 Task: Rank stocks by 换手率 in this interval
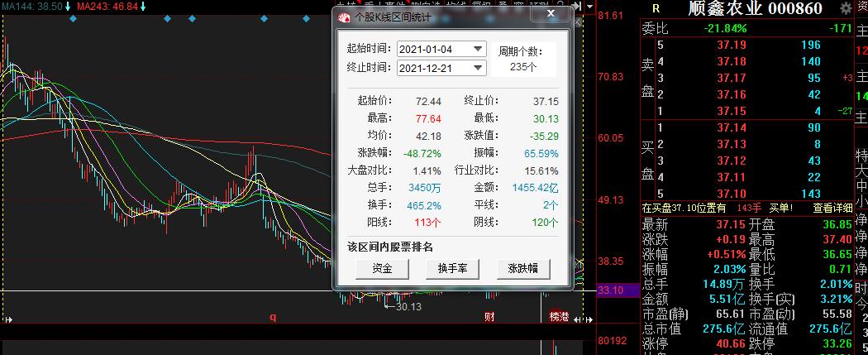[452, 269]
